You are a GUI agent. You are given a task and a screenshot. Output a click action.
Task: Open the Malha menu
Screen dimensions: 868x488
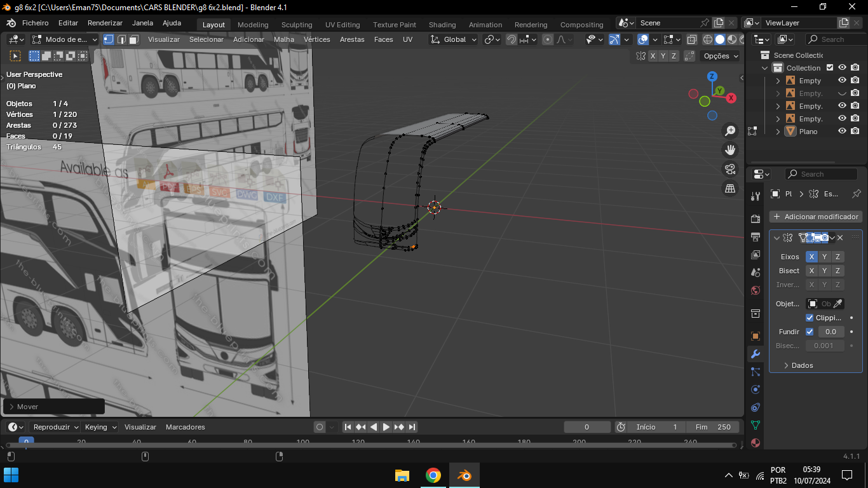[284, 39]
